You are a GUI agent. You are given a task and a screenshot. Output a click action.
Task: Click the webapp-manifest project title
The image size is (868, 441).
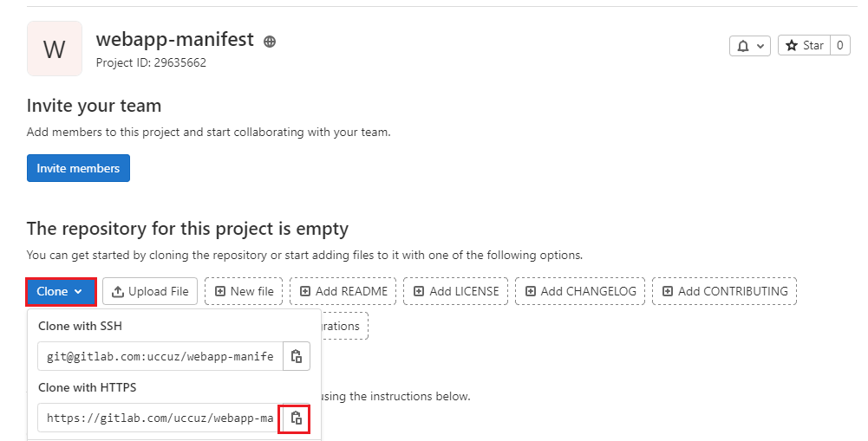(174, 40)
